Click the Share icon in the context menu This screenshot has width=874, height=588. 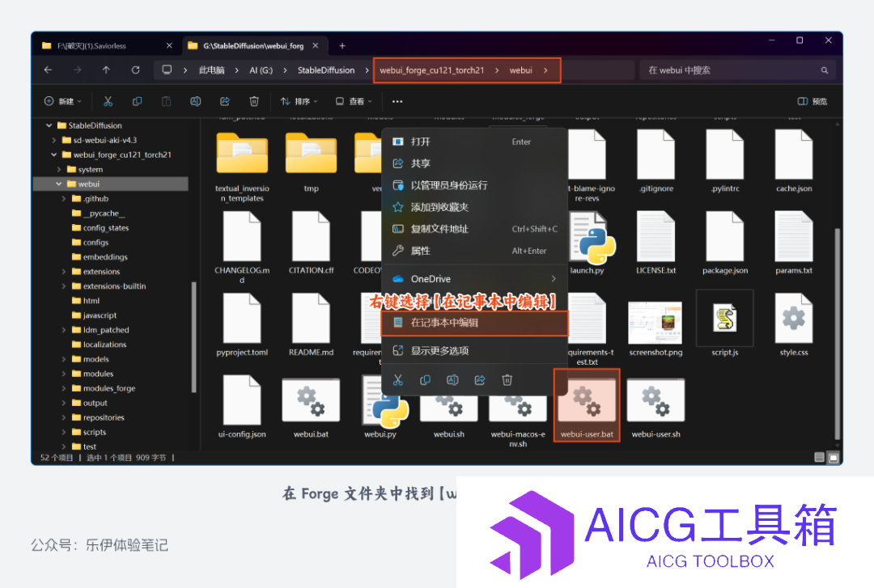point(480,380)
